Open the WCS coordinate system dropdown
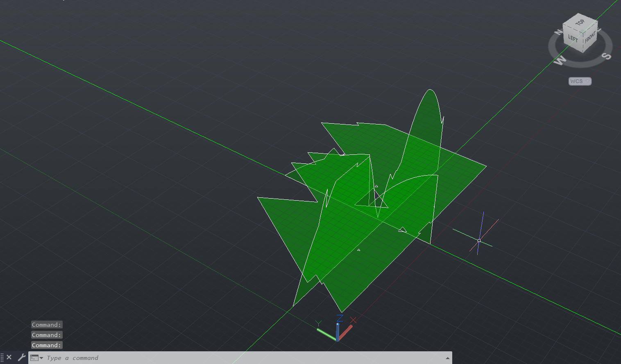621x364 pixels. point(580,81)
